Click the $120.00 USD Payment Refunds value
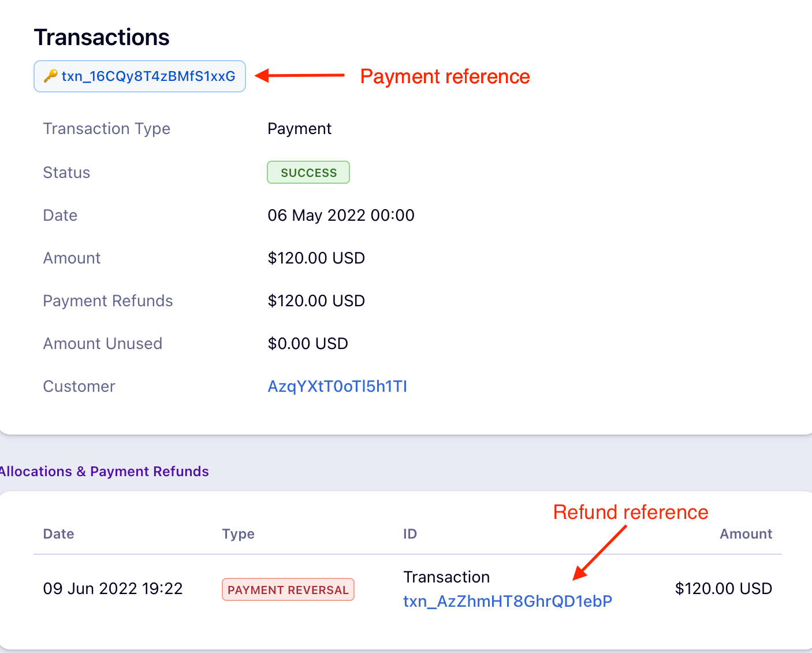The width and height of the screenshot is (812, 653). click(x=316, y=300)
